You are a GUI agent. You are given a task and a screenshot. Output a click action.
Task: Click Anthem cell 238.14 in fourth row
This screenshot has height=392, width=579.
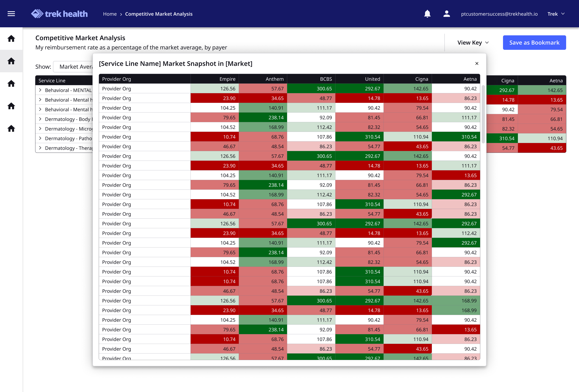click(x=263, y=117)
